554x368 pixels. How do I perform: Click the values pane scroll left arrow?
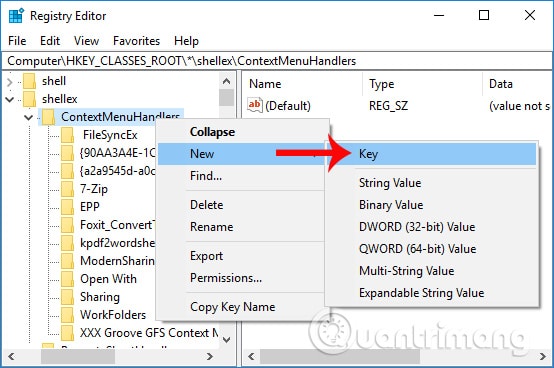251,356
